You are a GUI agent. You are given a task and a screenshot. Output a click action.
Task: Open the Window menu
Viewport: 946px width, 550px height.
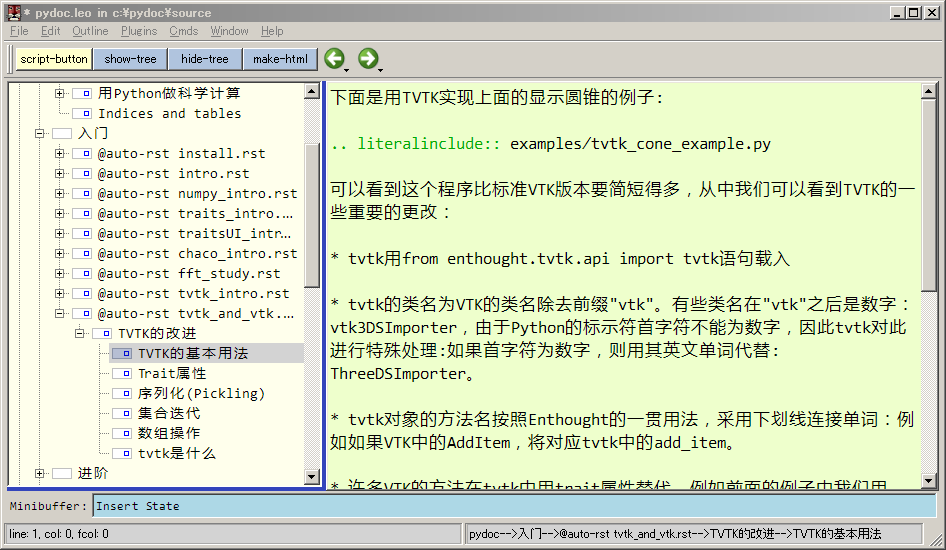click(229, 31)
